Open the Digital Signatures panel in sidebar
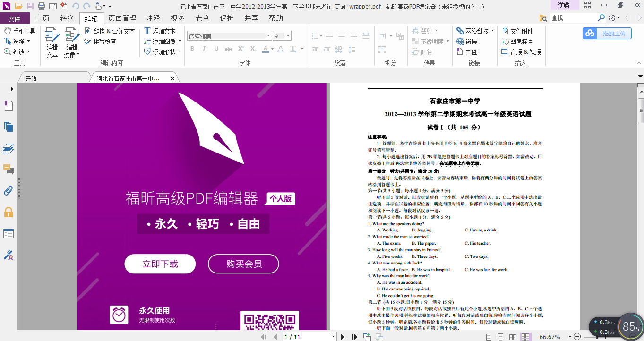The height and width of the screenshot is (341, 644). (9, 255)
